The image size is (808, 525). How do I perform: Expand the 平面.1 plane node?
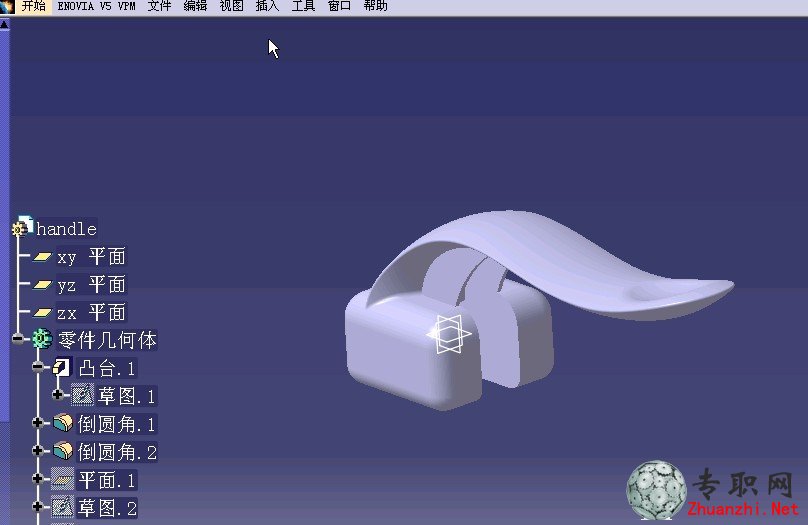[38, 478]
